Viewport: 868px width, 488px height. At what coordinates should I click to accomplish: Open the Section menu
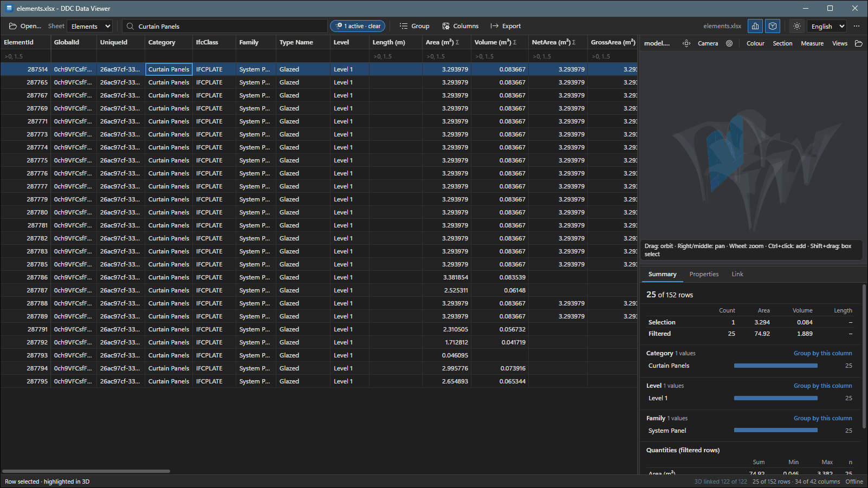[782, 43]
